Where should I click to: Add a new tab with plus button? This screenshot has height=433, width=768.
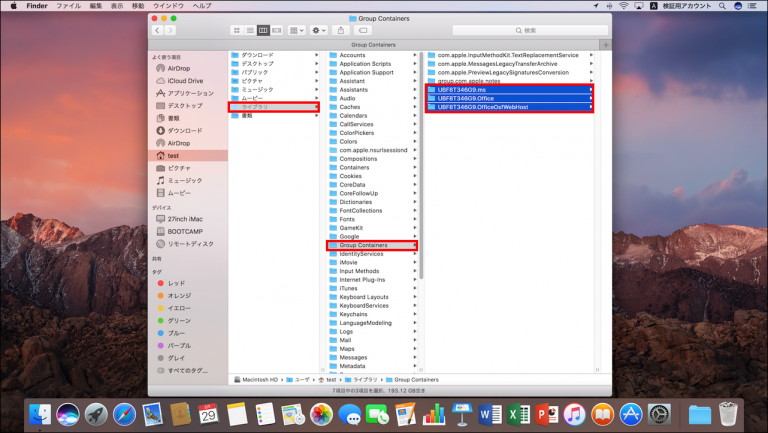click(606, 45)
